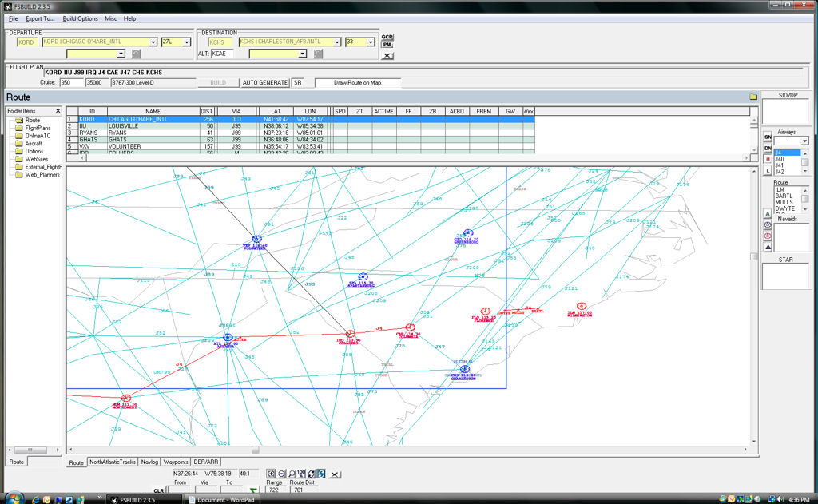Click the DN airways button
Image resolution: width=818 pixels, height=504 pixels.
tap(768, 149)
